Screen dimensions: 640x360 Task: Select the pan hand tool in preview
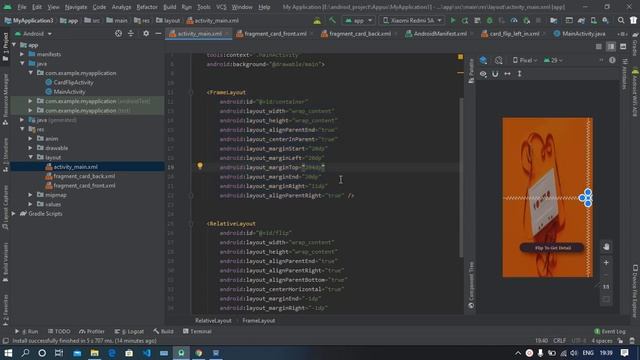tap(606, 247)
